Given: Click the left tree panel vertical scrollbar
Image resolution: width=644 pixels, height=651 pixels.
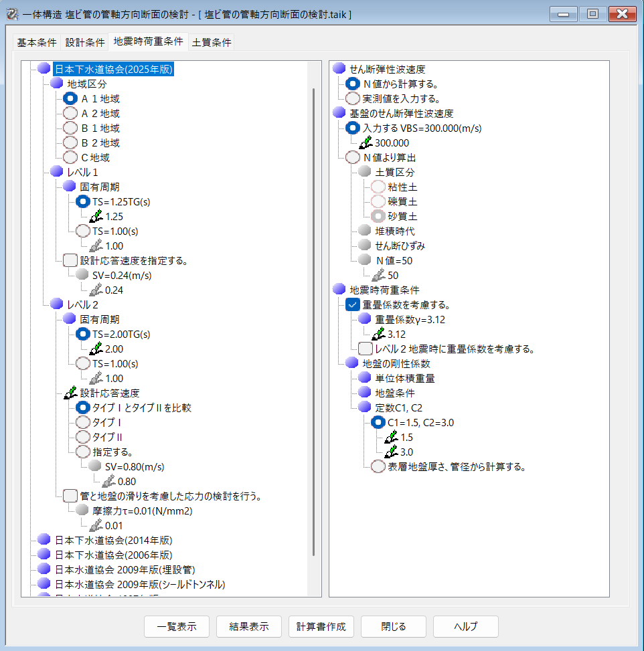Looking at the screenshot, I should [313, 321].
